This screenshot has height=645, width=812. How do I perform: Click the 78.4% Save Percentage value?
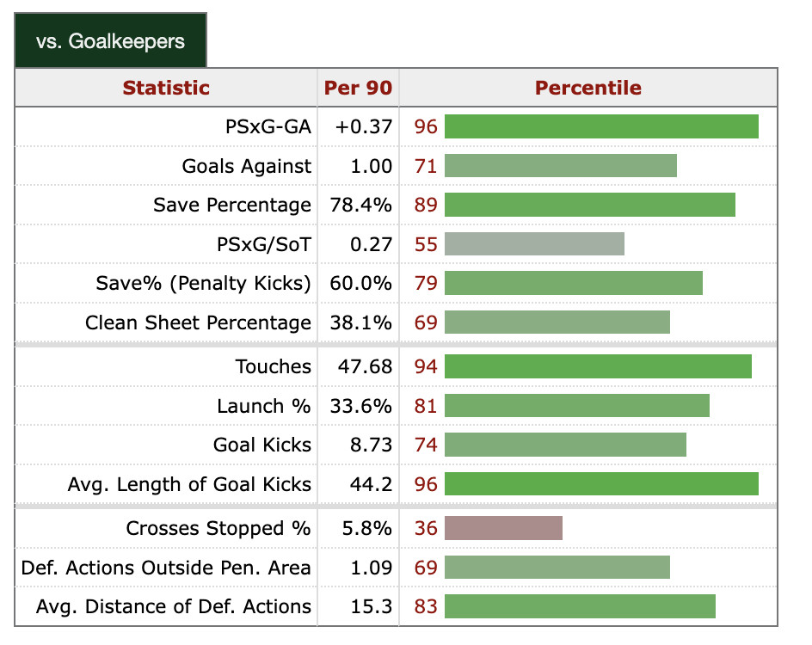coord(361,205)
